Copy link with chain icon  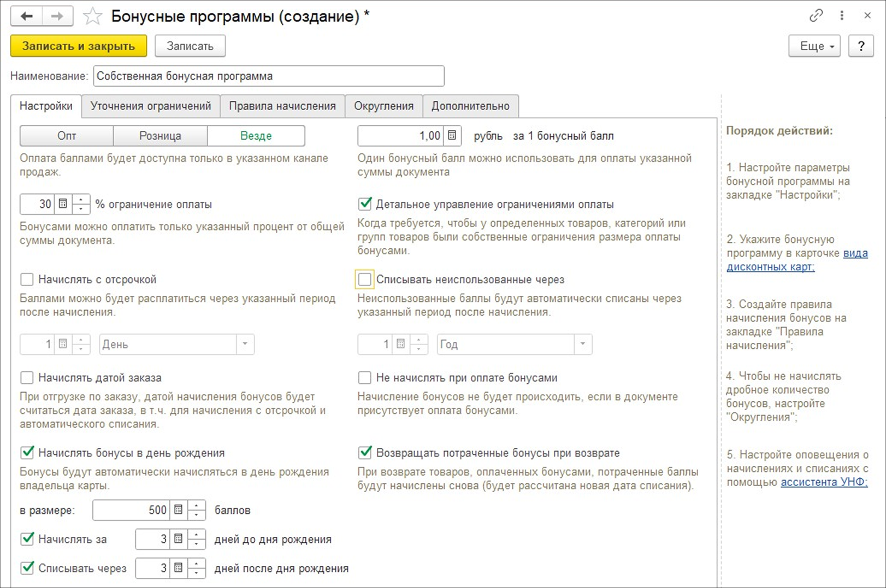point(816,16)
